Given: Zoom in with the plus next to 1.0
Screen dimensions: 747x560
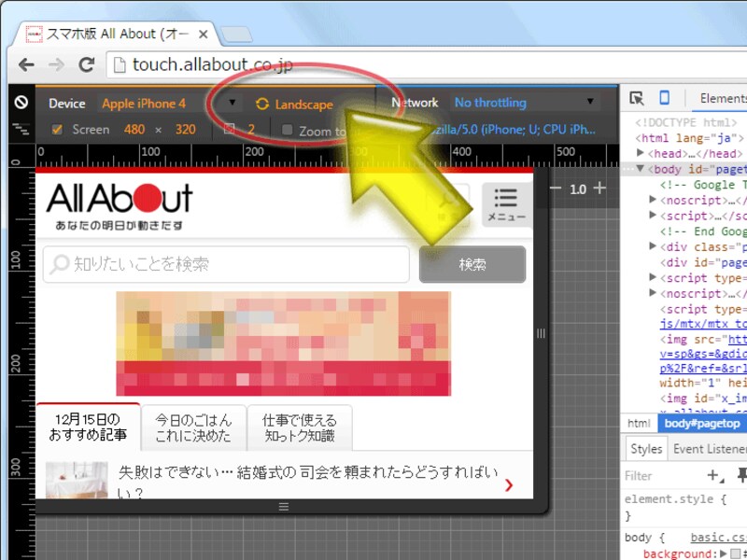Looking at the screenshot, I should tap(599, 189).
